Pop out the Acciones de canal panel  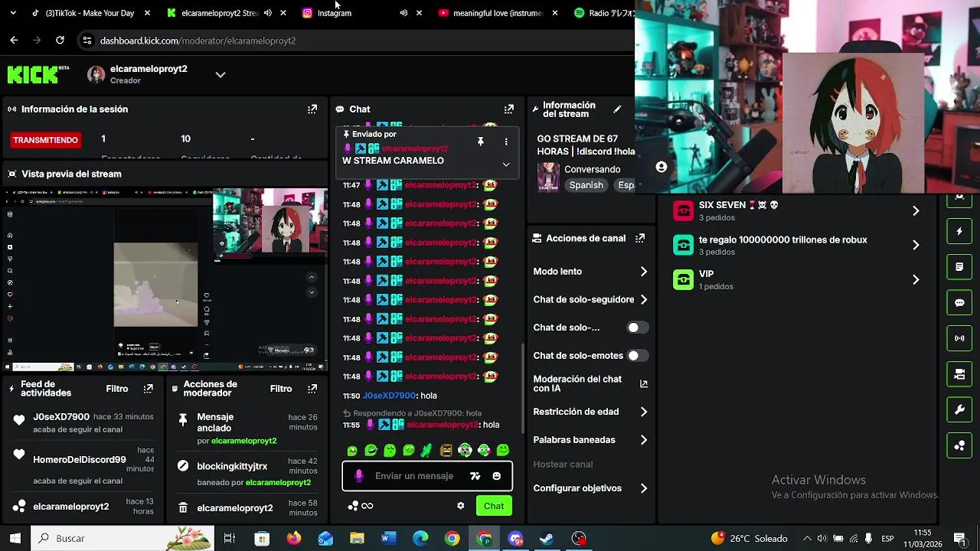(x=640, y=238)
